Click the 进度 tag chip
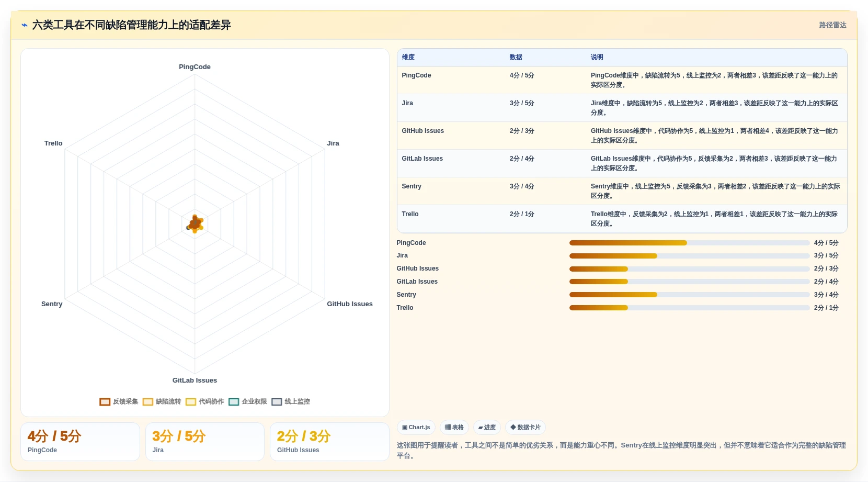 [x=487, y=428]
